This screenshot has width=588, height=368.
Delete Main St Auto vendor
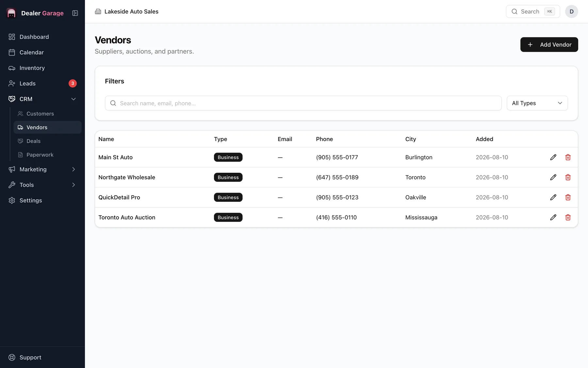pyautogui.click(x=568, y=157)
